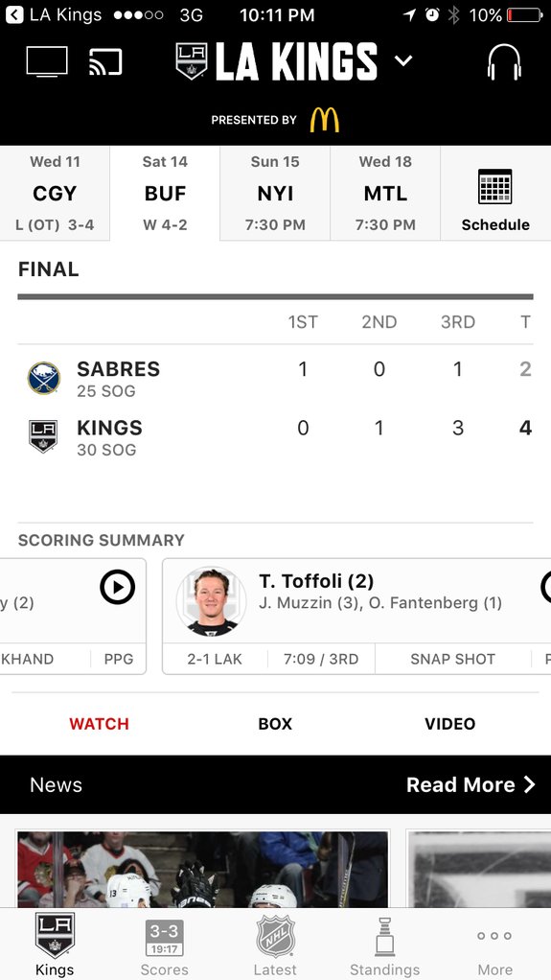This screenshot has height=980, width=551.
Task: Select the Wed 11 CGY game
Action: pyautogui.click(x=55, y=193)
